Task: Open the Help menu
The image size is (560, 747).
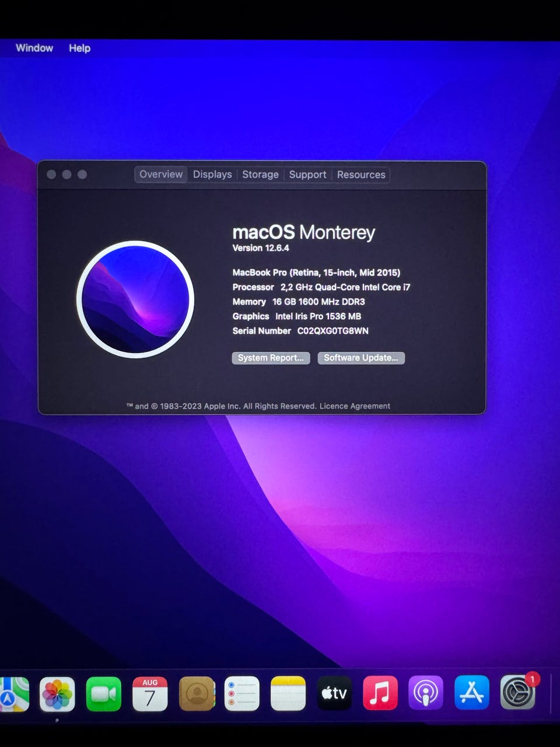Action: click(x=79, y=48)
